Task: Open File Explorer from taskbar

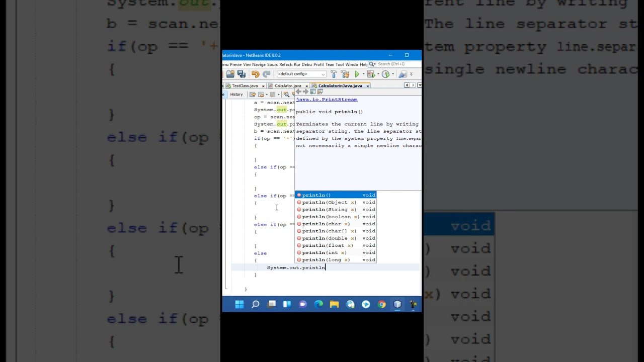Action: [x=334, y=304]
